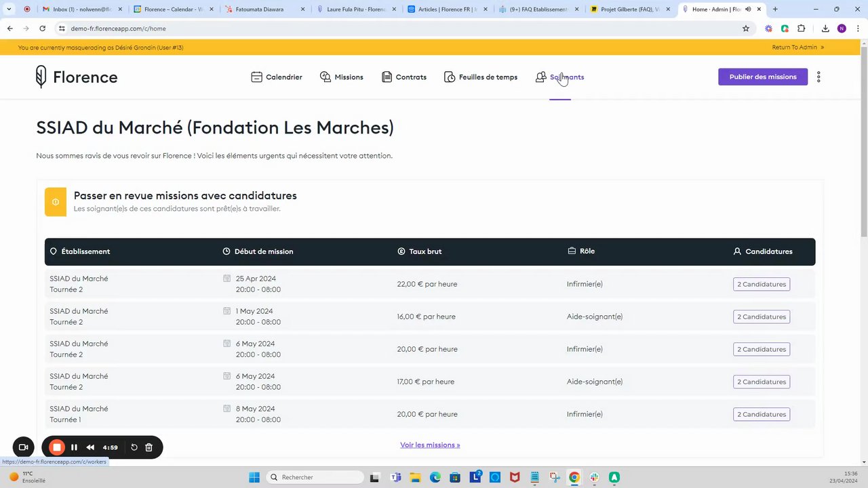
Task: Switch to the Florence – Calendar tab
Action: [173, 9]
